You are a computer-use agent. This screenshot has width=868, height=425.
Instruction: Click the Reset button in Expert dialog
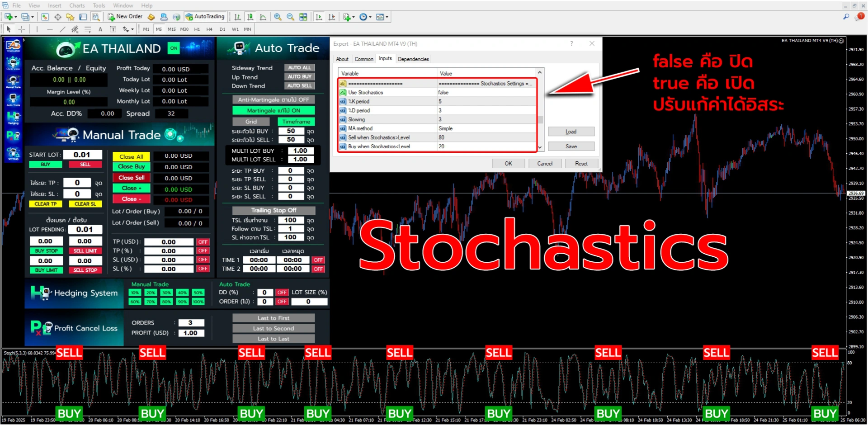(x=581, y=164)
